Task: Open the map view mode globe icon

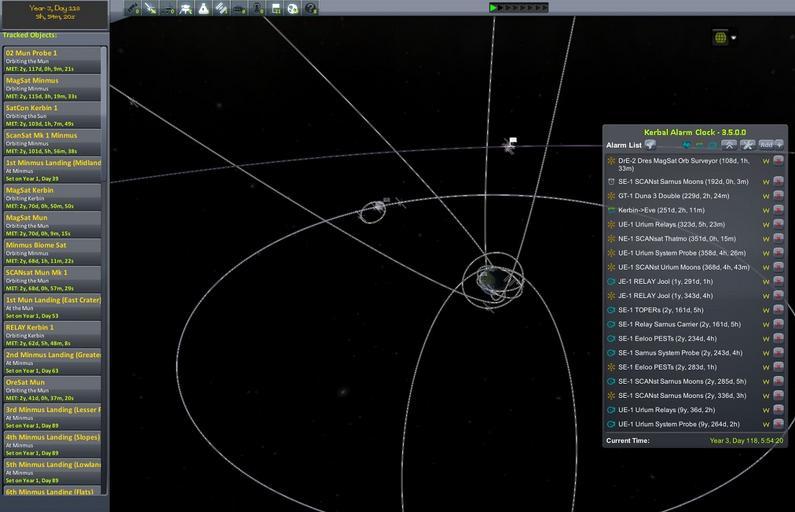Action: click(x=720, y=38)
